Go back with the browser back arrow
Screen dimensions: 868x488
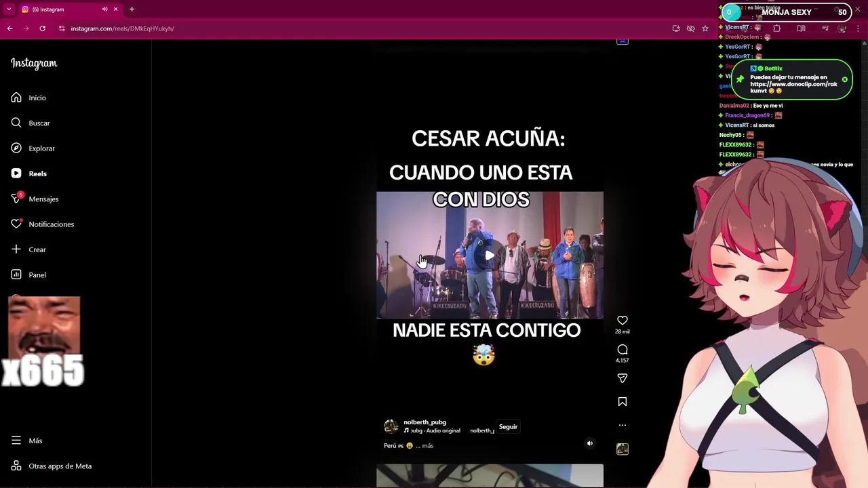(10, 28)
